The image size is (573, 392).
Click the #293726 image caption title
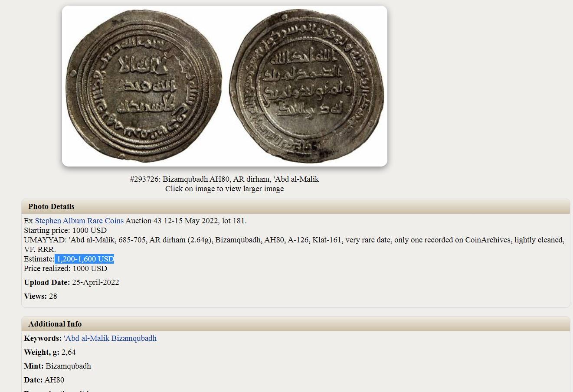click(x=224, y=179)
